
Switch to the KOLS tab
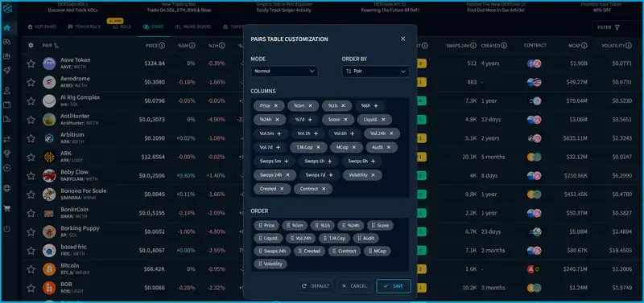[x=122, y=27]
